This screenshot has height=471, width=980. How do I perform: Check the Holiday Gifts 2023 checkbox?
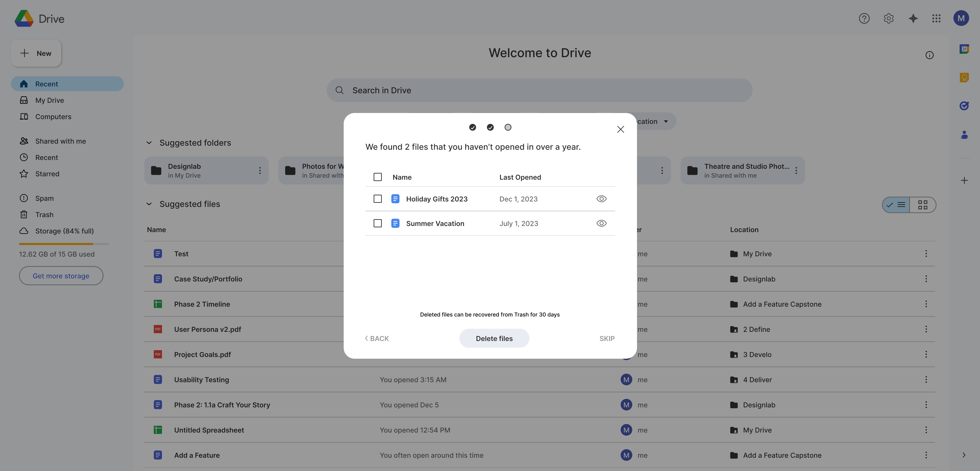[x=377, y=199]
